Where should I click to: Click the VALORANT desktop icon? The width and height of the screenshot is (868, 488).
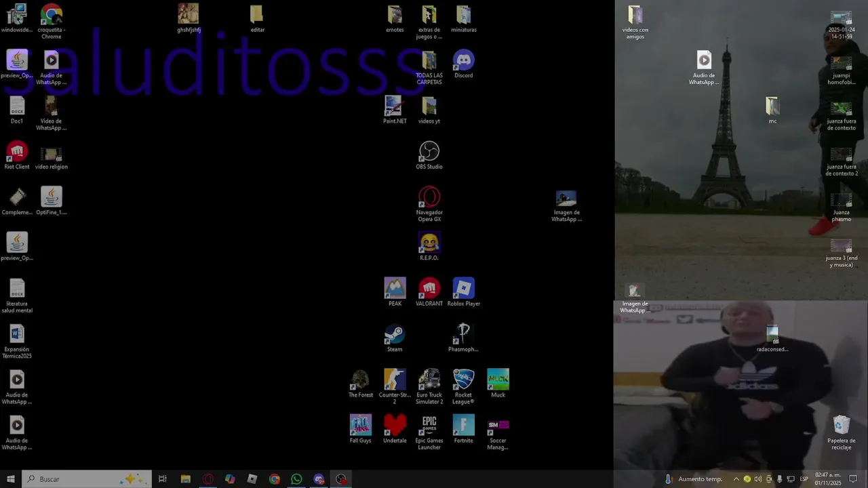[429, 292]
